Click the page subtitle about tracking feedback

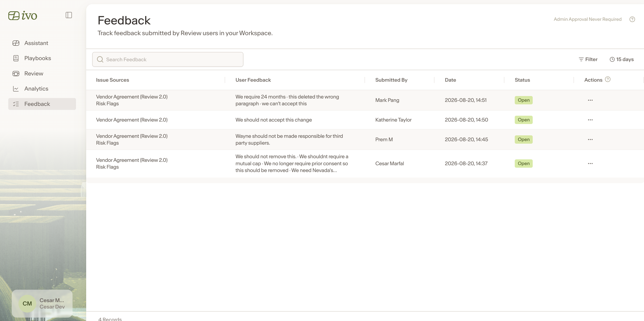(185, 33)
